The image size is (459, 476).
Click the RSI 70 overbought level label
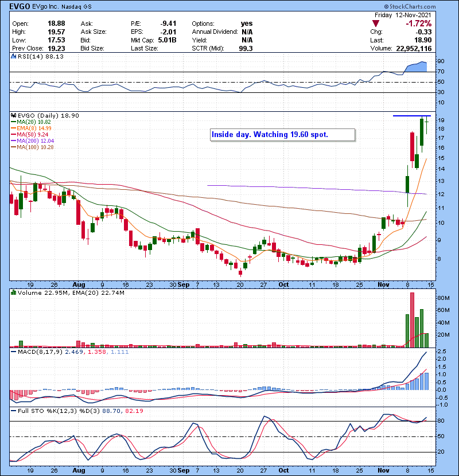pyautogui.click(x=441, y=72)
